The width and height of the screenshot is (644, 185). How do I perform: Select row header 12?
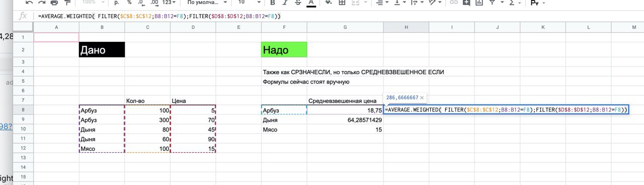coord(23,148)
